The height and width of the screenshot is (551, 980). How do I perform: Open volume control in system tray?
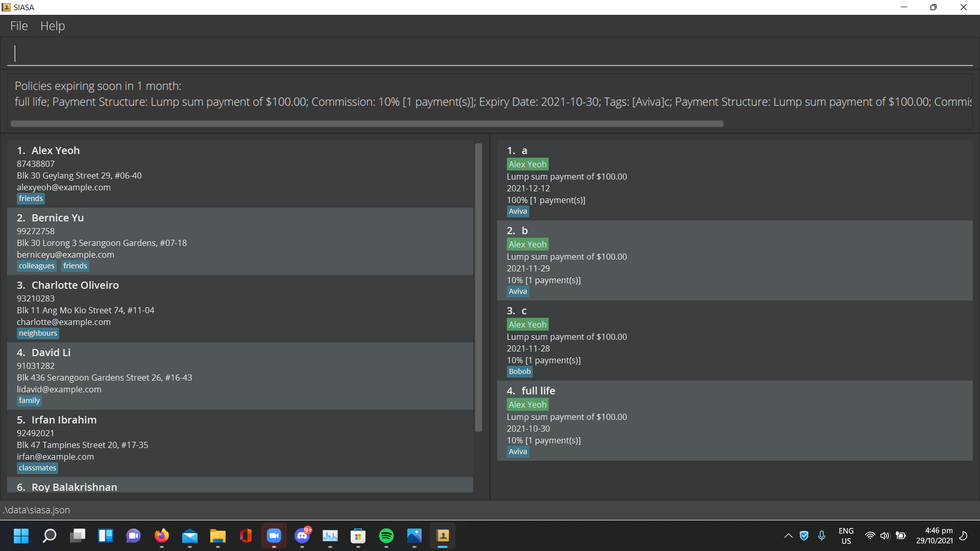coord(885,536)
